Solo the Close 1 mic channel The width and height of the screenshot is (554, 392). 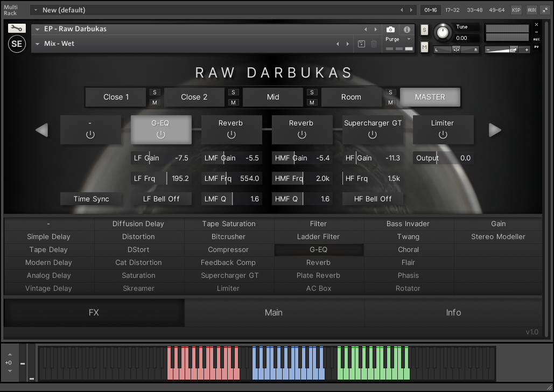[155, 92]
